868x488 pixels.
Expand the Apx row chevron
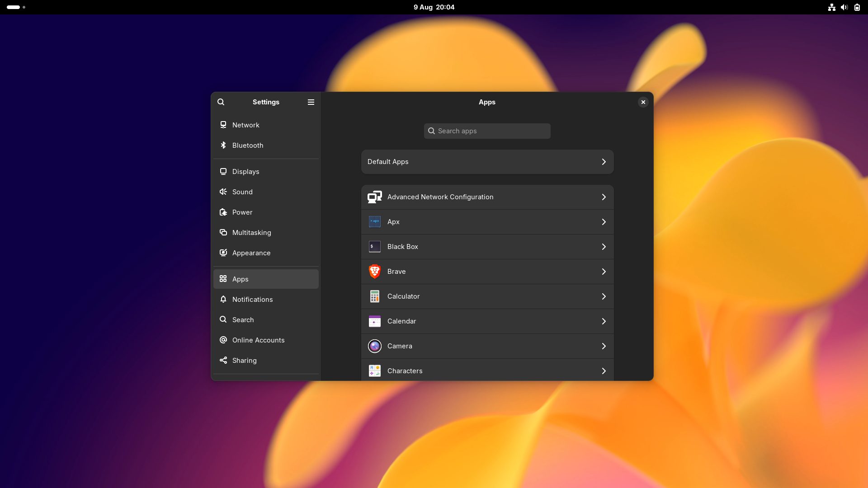pos(604,222)
